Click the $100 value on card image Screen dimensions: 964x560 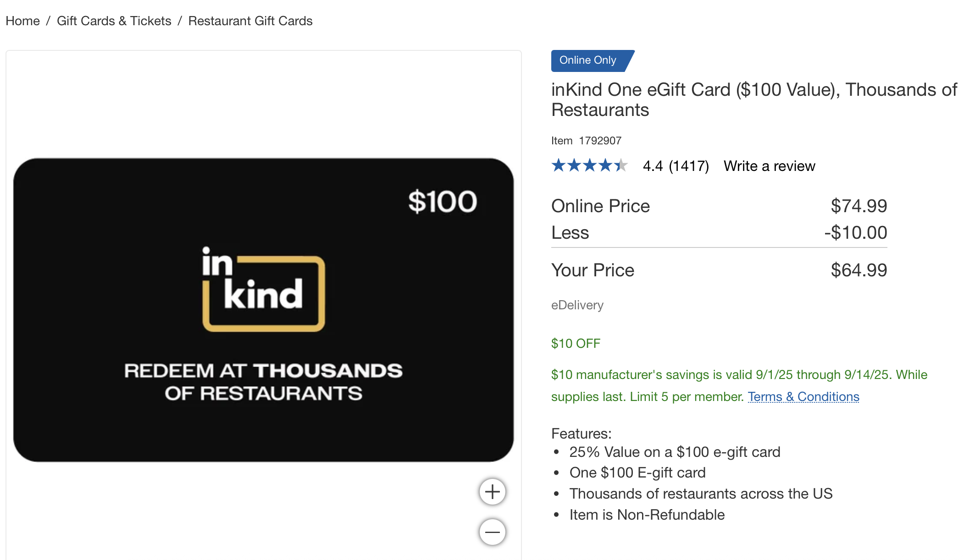click(x=443, y=202)
